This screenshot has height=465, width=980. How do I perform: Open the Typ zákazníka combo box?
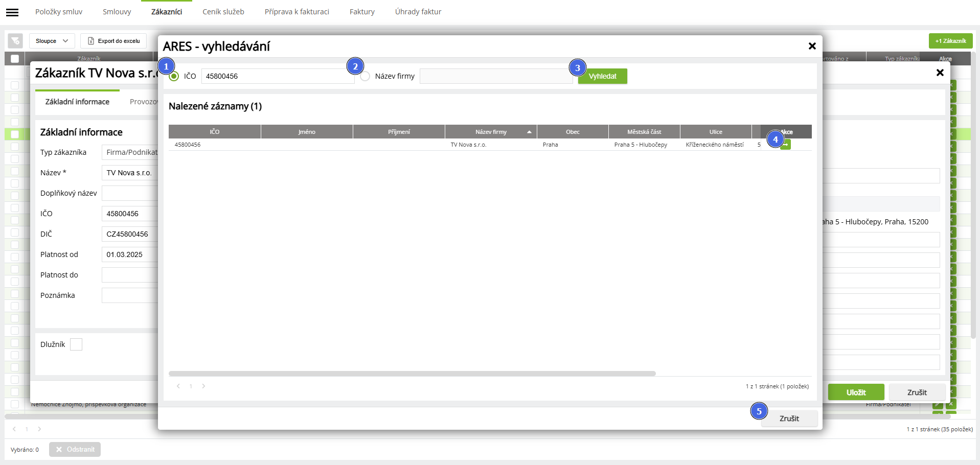click(x=130, y=152)
